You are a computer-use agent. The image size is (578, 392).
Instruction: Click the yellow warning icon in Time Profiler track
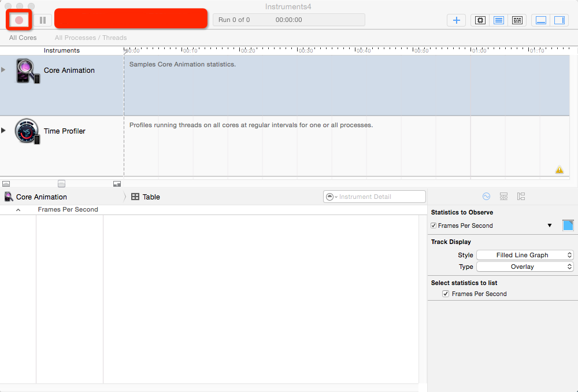click(x=559, y=169)
